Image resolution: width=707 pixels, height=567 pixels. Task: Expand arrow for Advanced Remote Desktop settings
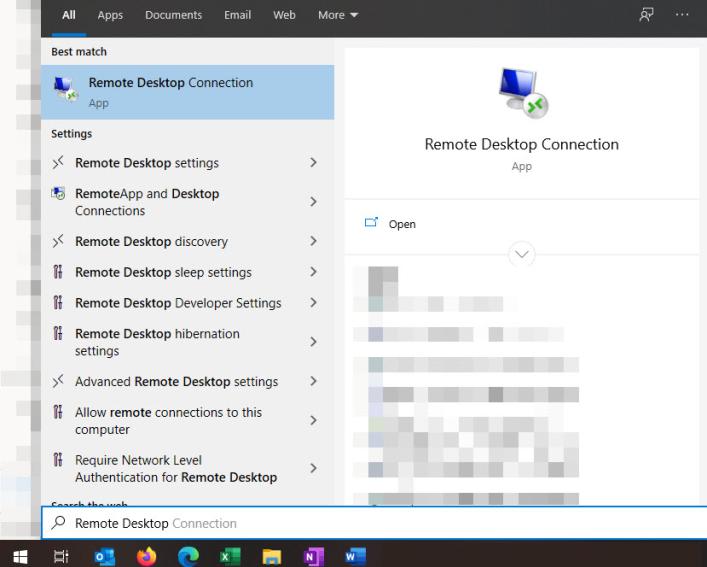(313, 381)
